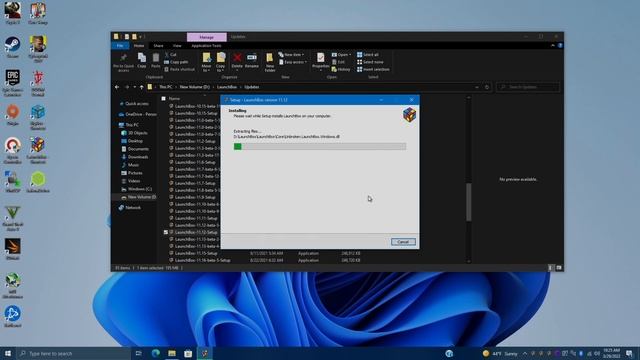Screen dimensions: 640x360
Task: Open the Steam desktop shortcut
Action: pos(13,48)
